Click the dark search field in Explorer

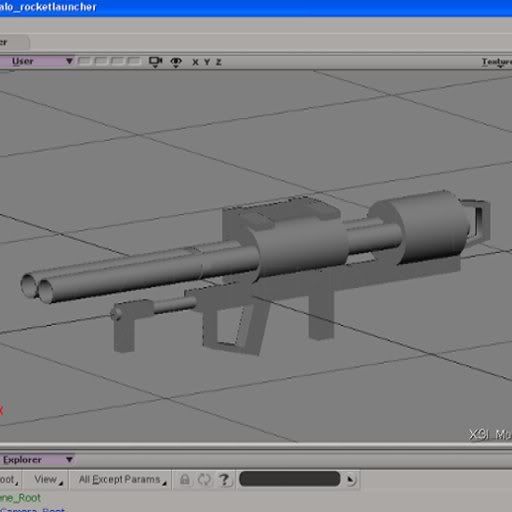pos(289,479)
